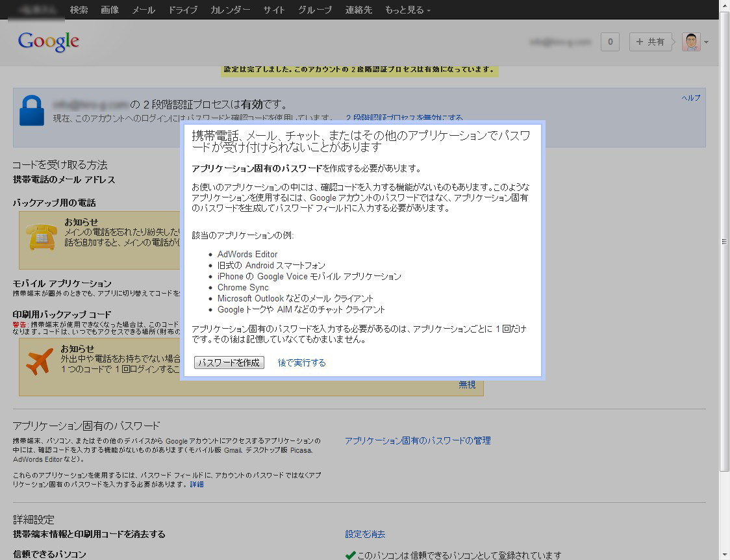Click the + 共有 button
This screenshot has width=730, height=560.
tap(650, 42)
